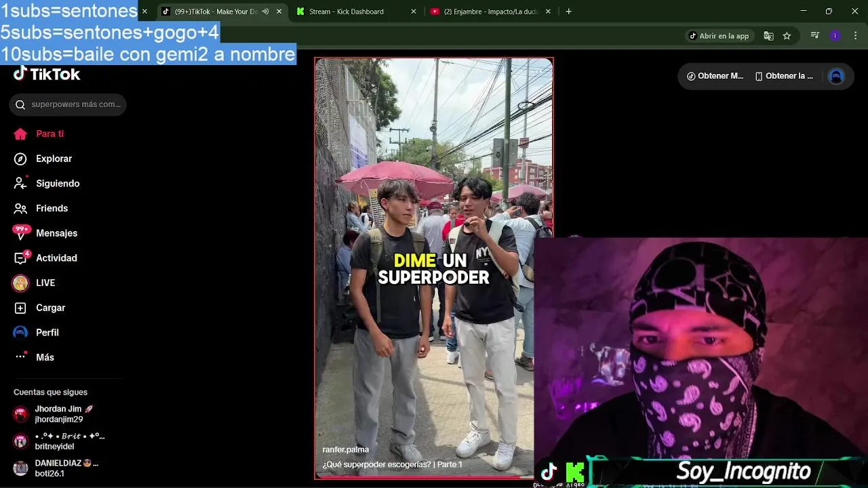Bookmark page with star icon

pos(787,36)
